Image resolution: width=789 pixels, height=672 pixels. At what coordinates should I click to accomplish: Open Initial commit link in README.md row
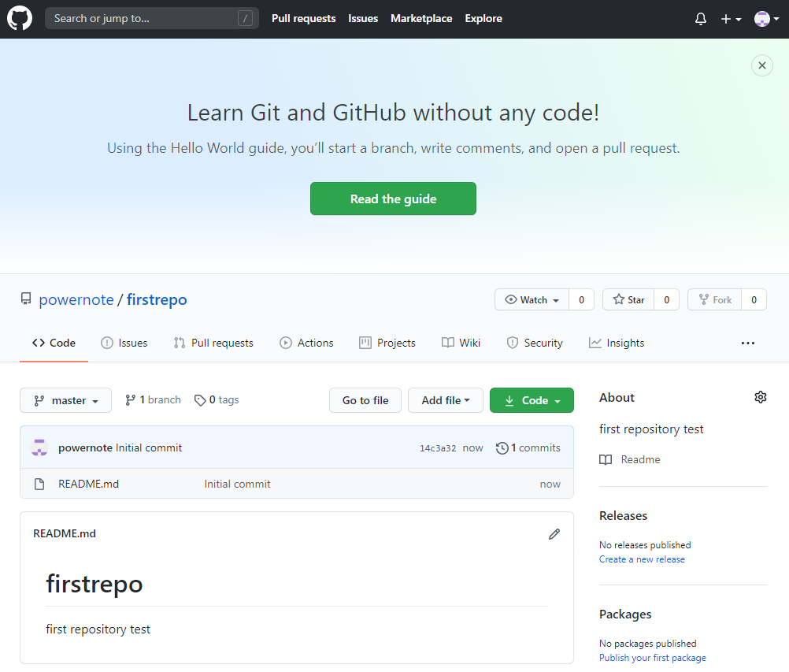pyautogui.click(x=237, y=484)
